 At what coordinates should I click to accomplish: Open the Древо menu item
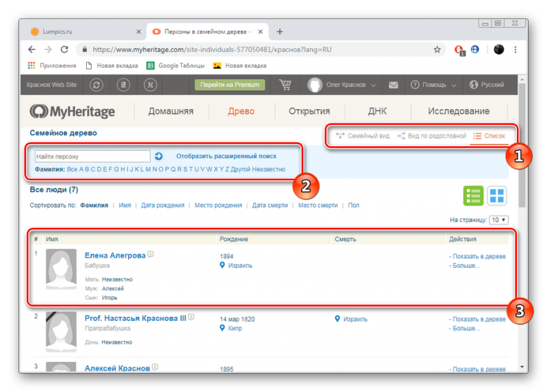pos(241,111)
